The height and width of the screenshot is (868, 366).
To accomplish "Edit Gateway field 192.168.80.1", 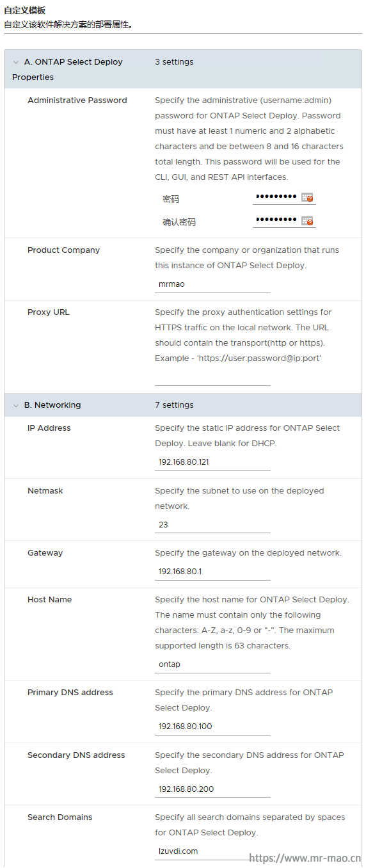I will point(212,572).
